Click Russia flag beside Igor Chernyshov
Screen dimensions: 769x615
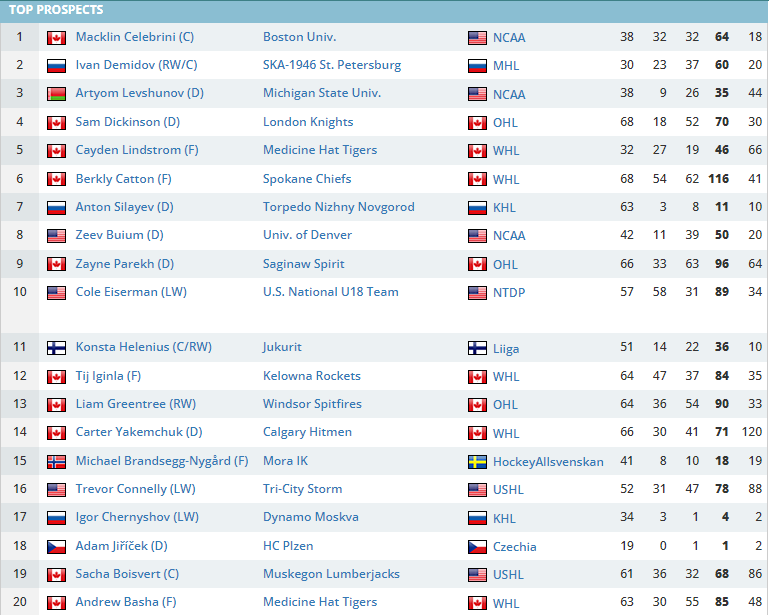point(56,517)
